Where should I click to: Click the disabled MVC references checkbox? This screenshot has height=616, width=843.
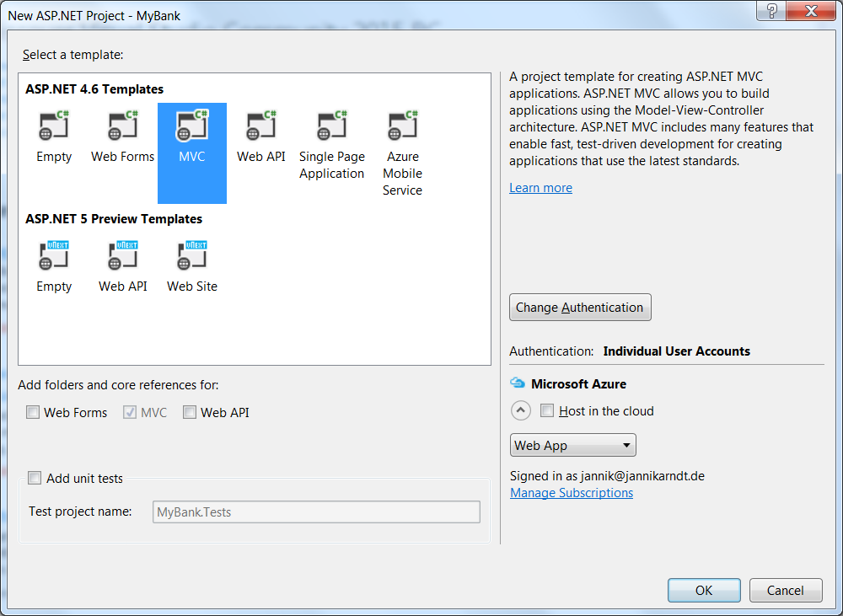(x=130, y=412)
